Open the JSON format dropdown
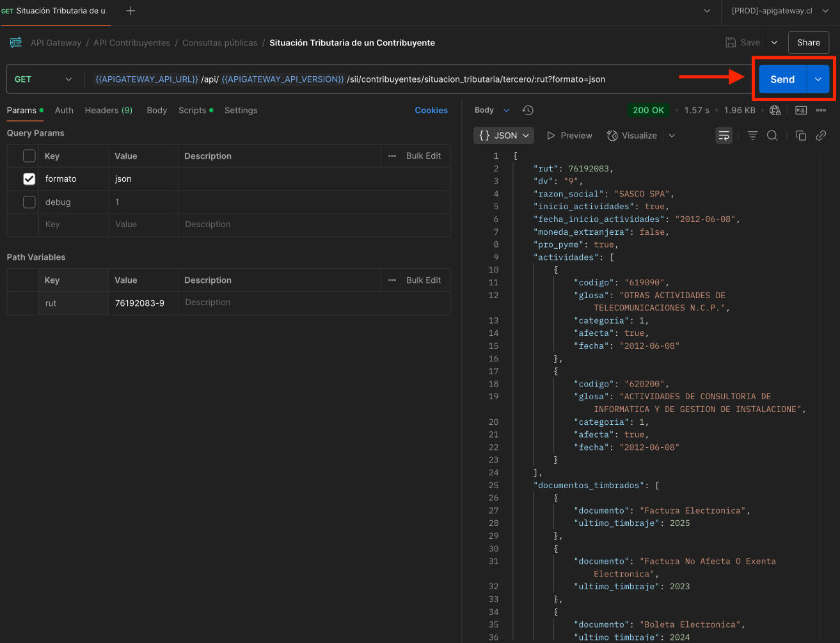 point(504,136)
